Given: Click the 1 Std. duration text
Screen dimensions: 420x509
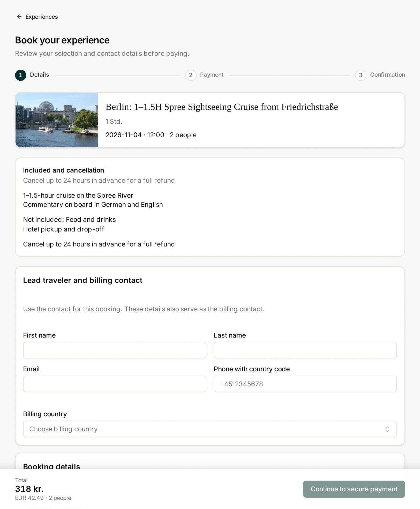Looking at the screenshot, I should click(114, 122).
